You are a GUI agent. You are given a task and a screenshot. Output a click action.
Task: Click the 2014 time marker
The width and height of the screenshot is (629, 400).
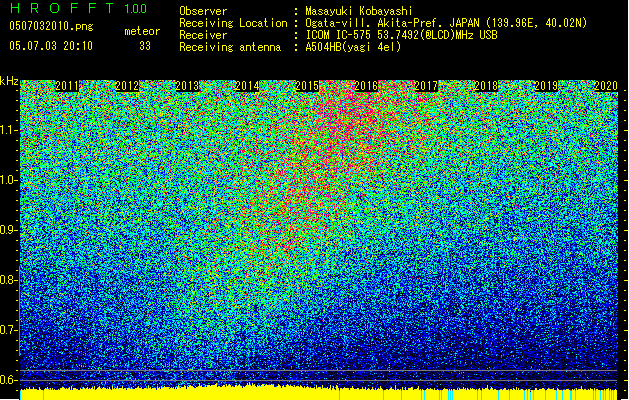click(247, 86)
